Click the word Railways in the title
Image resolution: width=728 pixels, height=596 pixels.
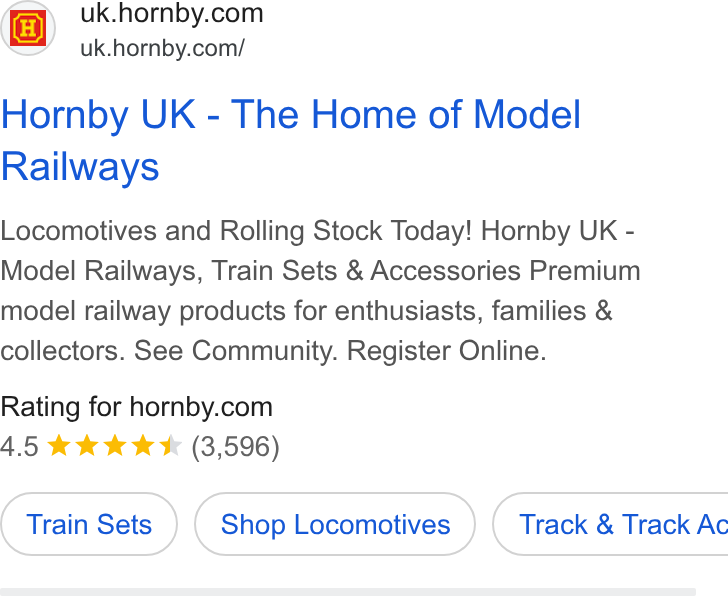click(x=80, y=167)
